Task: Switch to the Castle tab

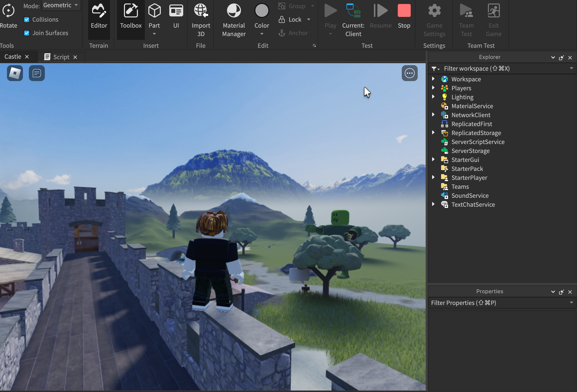Action: 13,57
